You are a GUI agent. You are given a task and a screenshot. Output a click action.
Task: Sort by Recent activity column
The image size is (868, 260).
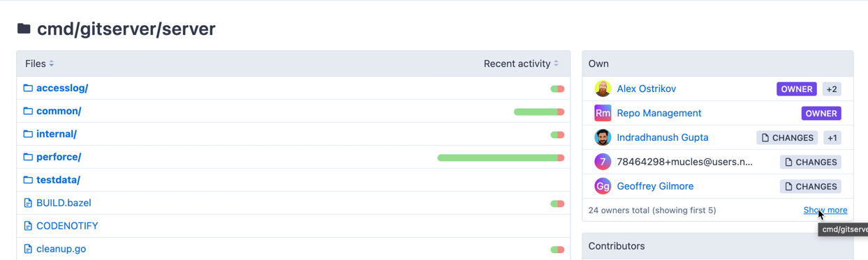tap(521, 63)
